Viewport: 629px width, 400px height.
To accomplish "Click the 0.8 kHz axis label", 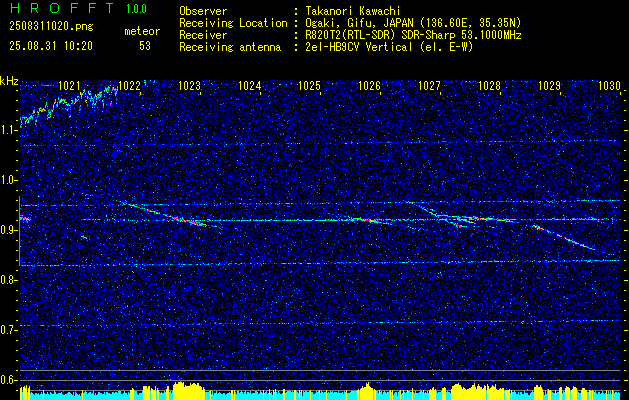I will click(8, 280).
